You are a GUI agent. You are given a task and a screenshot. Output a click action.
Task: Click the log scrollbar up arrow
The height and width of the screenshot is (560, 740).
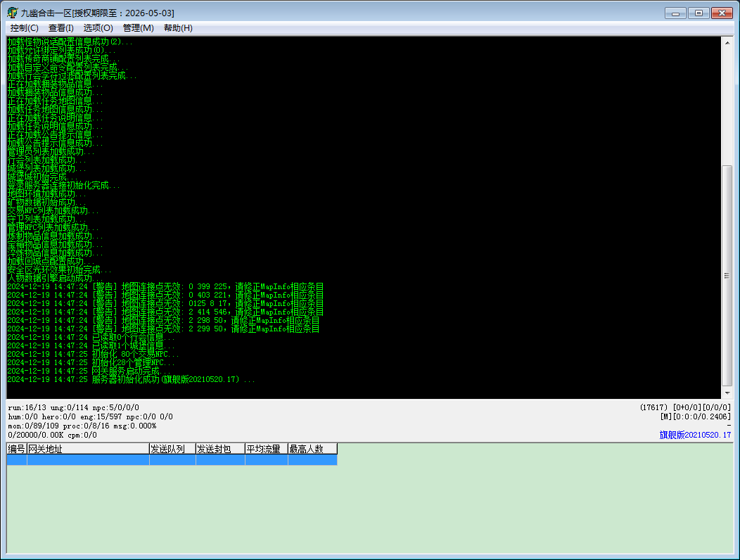(x=727, y=42)
